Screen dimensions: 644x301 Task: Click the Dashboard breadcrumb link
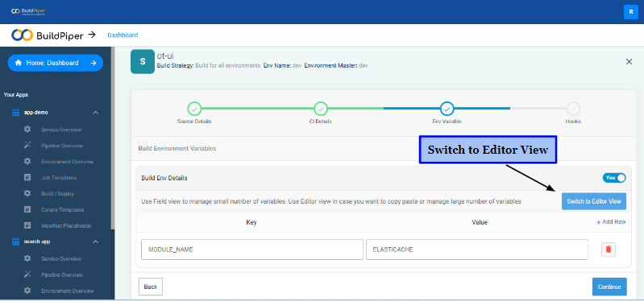point(123,35)
